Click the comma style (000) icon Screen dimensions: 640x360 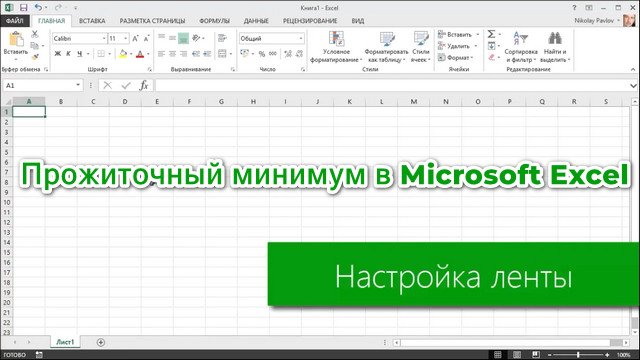[x=273, y=53]
